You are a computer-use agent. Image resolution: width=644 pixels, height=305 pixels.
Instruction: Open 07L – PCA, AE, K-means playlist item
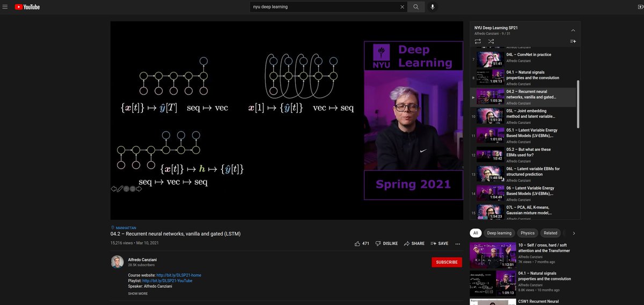tap(523, 212)
